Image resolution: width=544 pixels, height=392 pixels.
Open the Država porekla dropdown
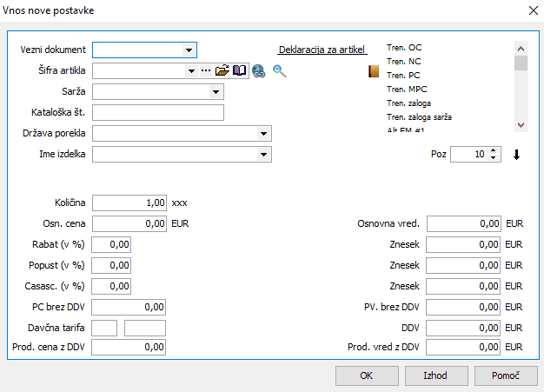pyautogui.click(x=263, y=134)
